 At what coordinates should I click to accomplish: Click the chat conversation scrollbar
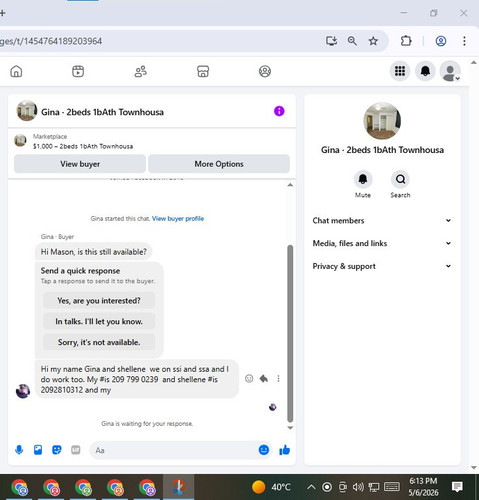click(x=290, y=334)
